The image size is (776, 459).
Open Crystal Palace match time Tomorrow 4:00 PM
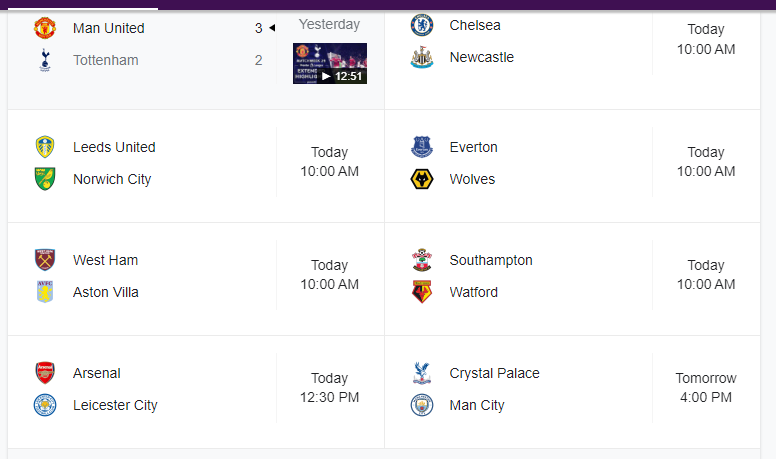706,388
